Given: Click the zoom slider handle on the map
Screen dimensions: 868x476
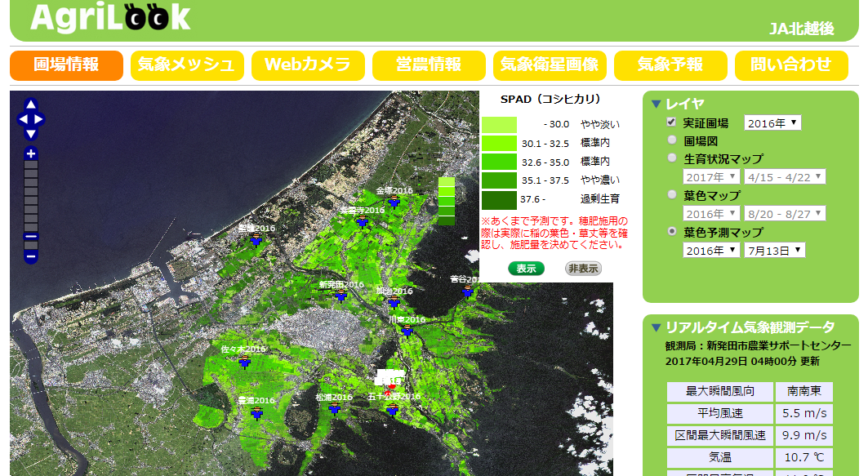Looking at the screenshot, I should (31, 237).
